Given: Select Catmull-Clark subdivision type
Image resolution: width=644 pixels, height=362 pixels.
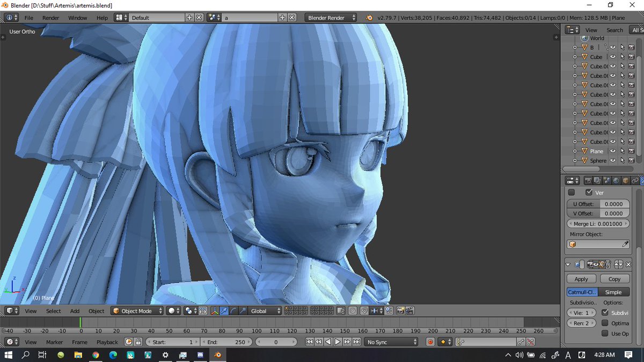Looking at the screenshot, I should (x=582, y=292).
